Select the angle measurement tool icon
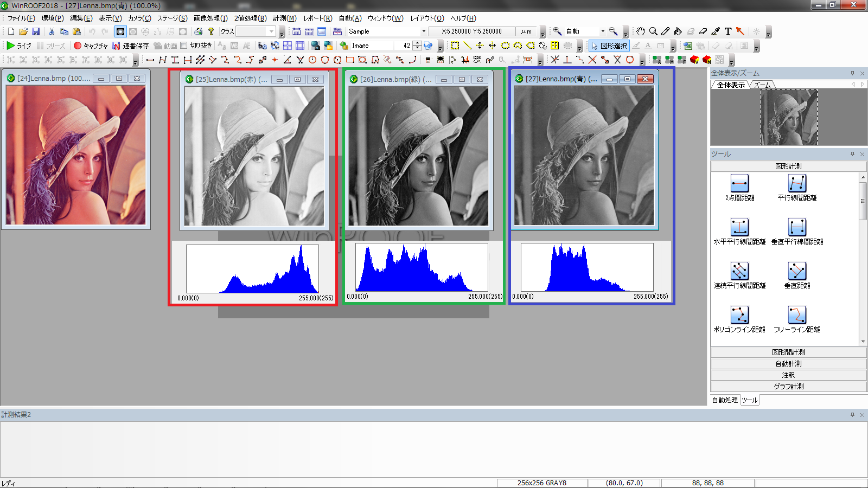Viewport: 868px width, 488px height. [288, 60]
